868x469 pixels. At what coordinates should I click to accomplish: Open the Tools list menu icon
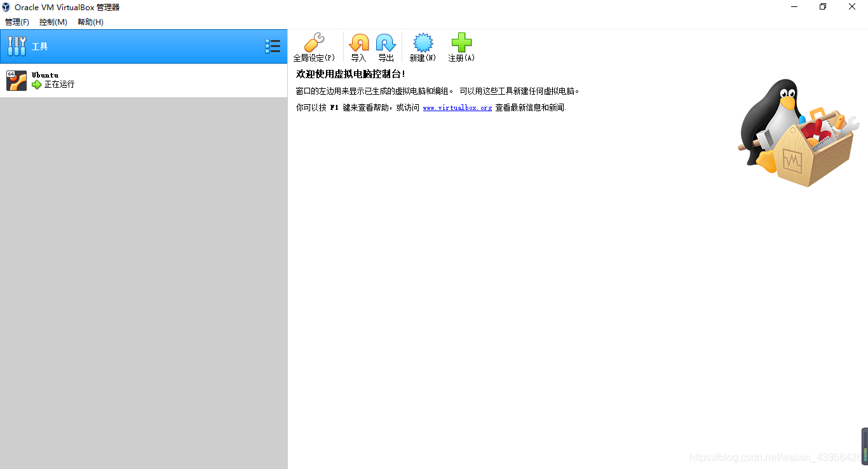coord(273,46)
